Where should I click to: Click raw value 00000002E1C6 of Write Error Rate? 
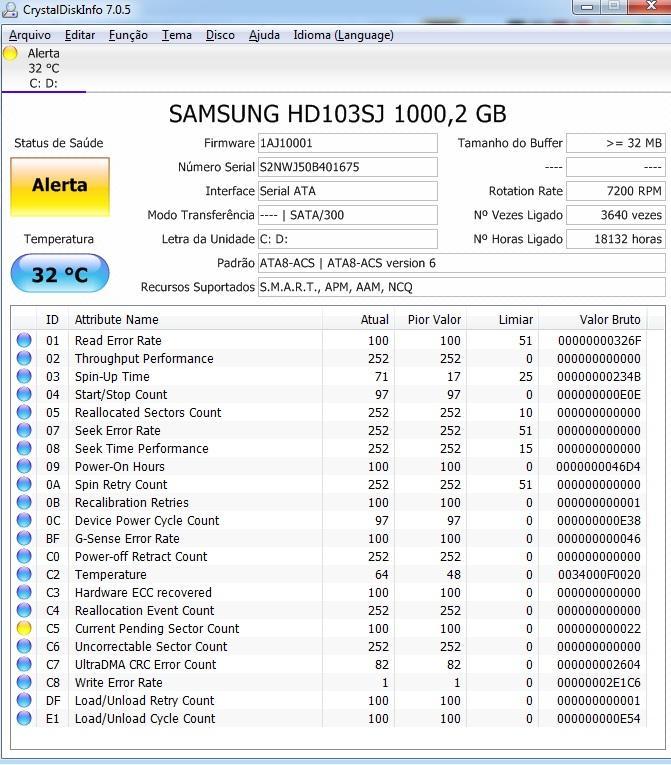click(599, 682)
